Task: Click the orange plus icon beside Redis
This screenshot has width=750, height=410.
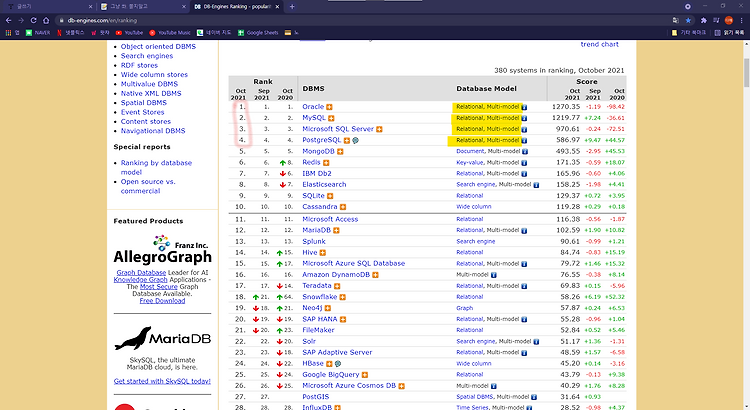Action: click(x=326, y=163)
